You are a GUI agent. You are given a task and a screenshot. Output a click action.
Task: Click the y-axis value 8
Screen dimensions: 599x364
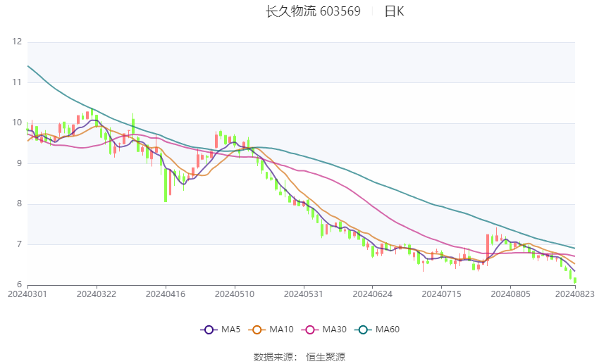tap(19, 203)
